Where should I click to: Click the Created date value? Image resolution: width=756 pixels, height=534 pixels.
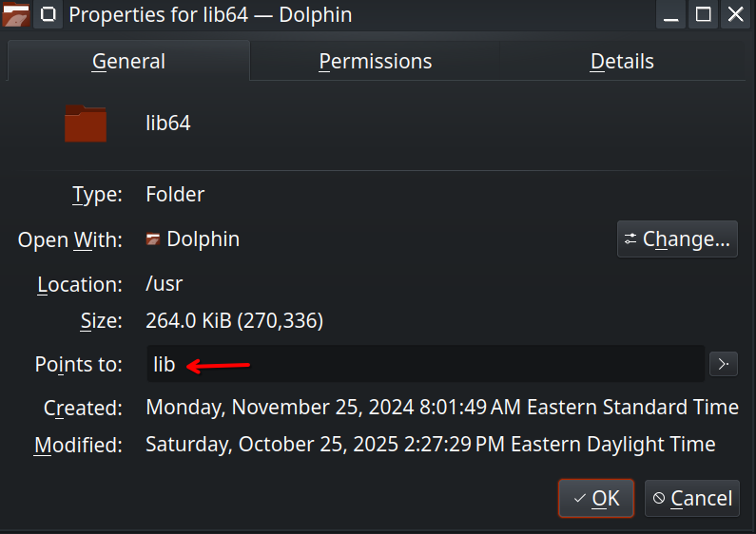(x=441, y=408)
